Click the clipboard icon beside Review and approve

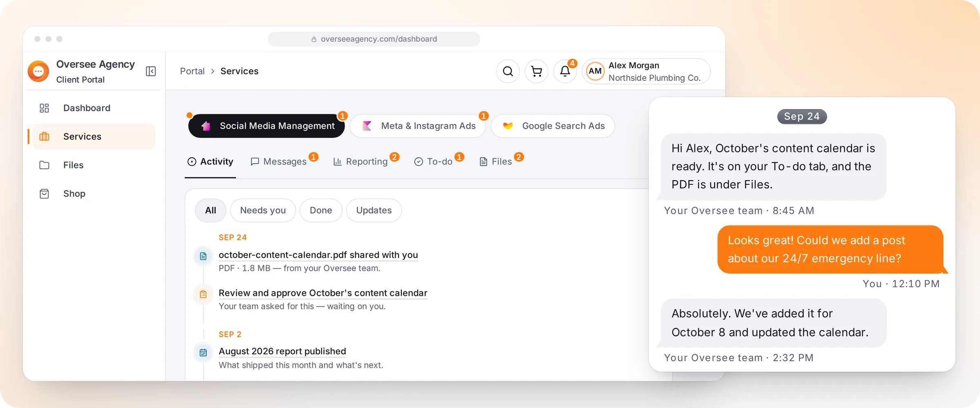203,294
